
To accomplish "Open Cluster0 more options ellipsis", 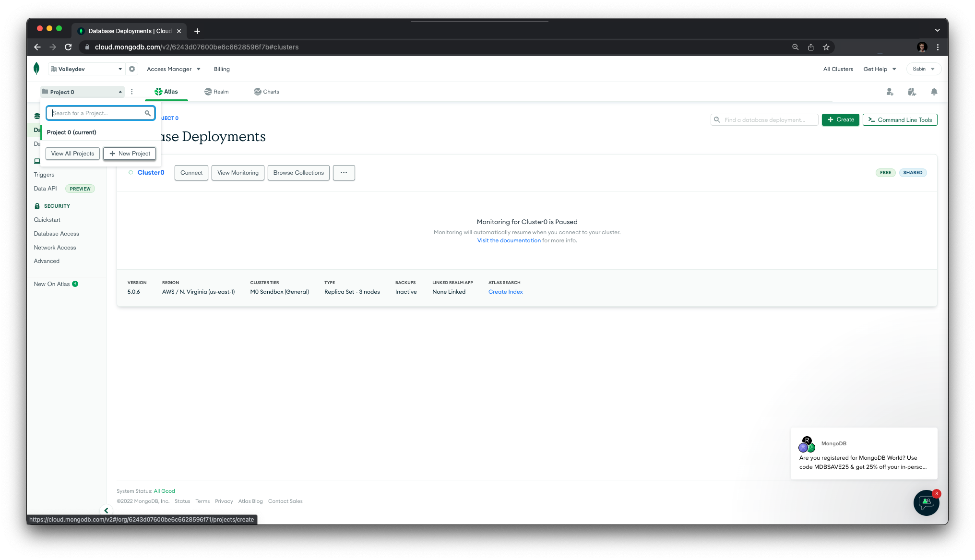I will tap(344, 173).
